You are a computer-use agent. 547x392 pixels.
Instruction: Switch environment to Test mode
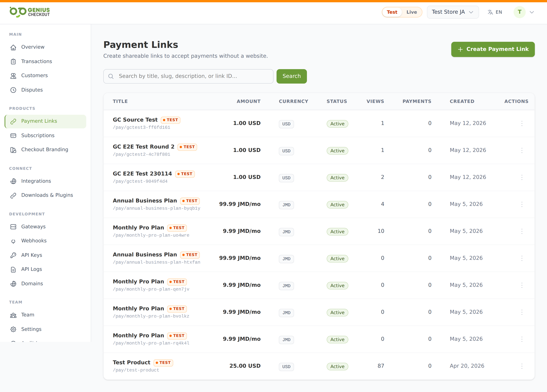(x=392, y=12)
